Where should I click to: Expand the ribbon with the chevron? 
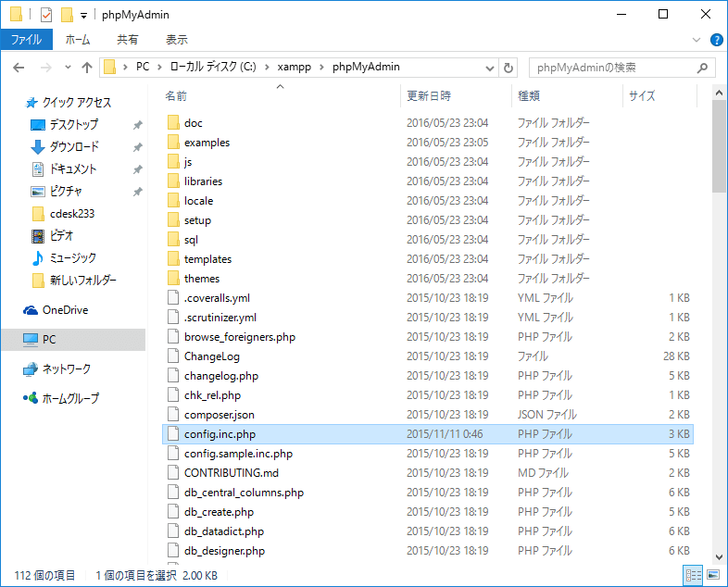(697, 40)
